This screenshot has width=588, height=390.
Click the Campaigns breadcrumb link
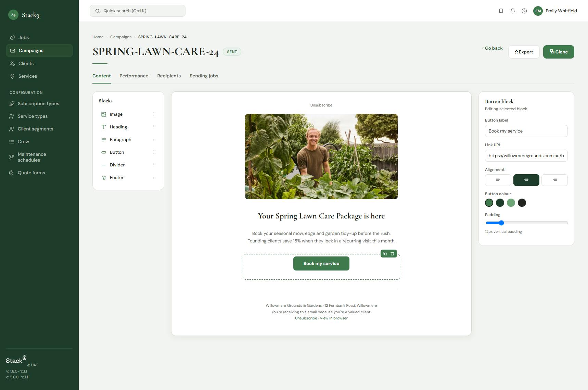[x=121, y=37]
